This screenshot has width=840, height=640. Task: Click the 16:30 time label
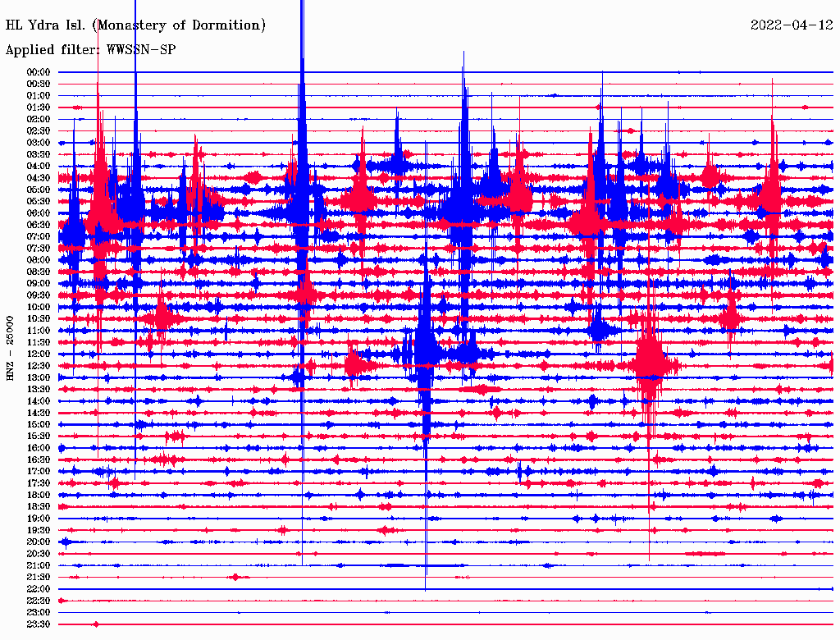38,460
